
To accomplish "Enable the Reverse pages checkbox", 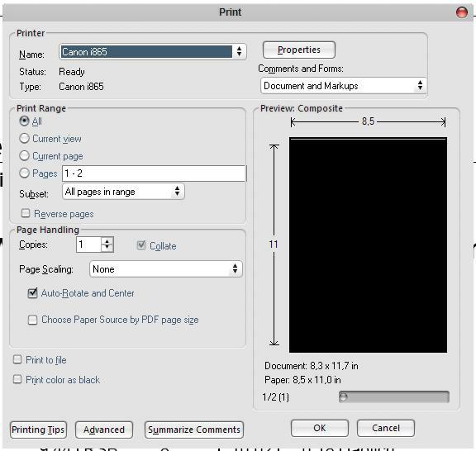I will (26, 213).
